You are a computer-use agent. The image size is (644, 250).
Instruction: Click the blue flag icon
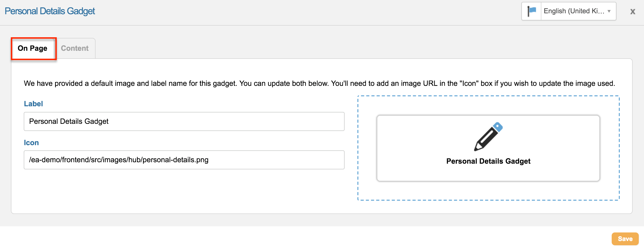click(x=532, y=11)
